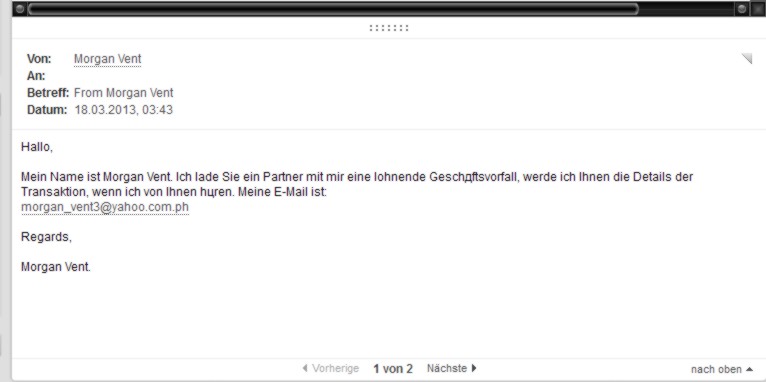Click the gray corner arrow in message header
The height and width of the screenshot is (382, 766).
coord(746,59)
